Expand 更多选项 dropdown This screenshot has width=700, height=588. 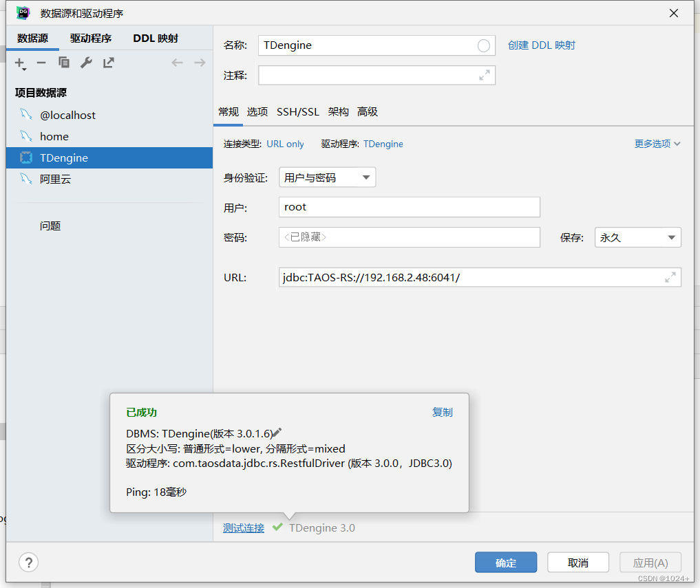pyautogui.click(x=657, y=144)
